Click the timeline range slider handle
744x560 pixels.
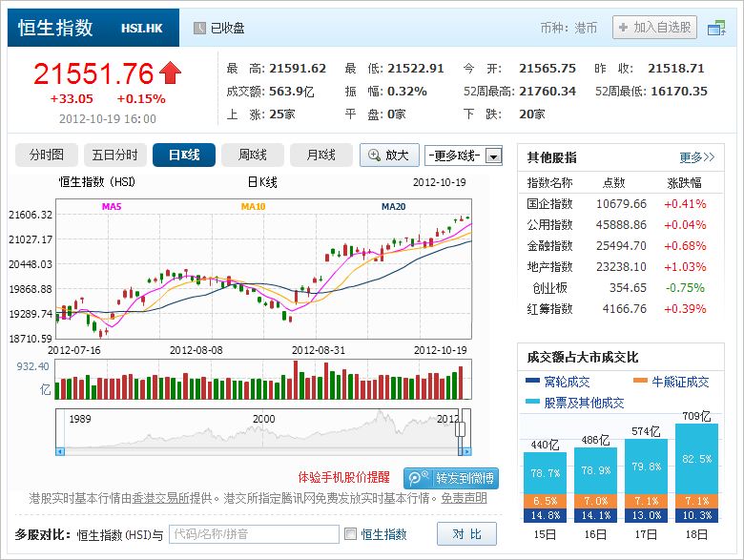(461, 429)
